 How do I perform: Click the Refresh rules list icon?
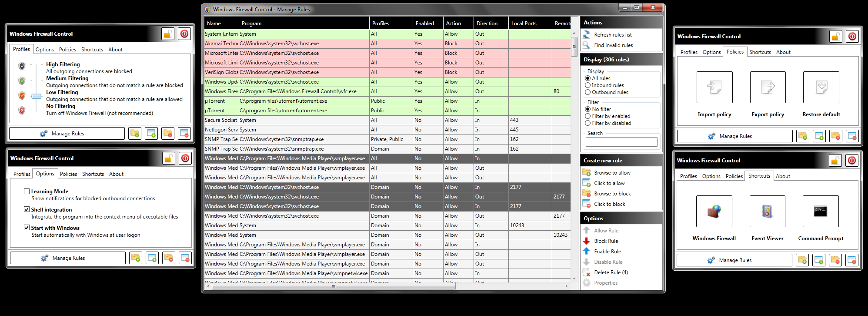tap(586, 34)
